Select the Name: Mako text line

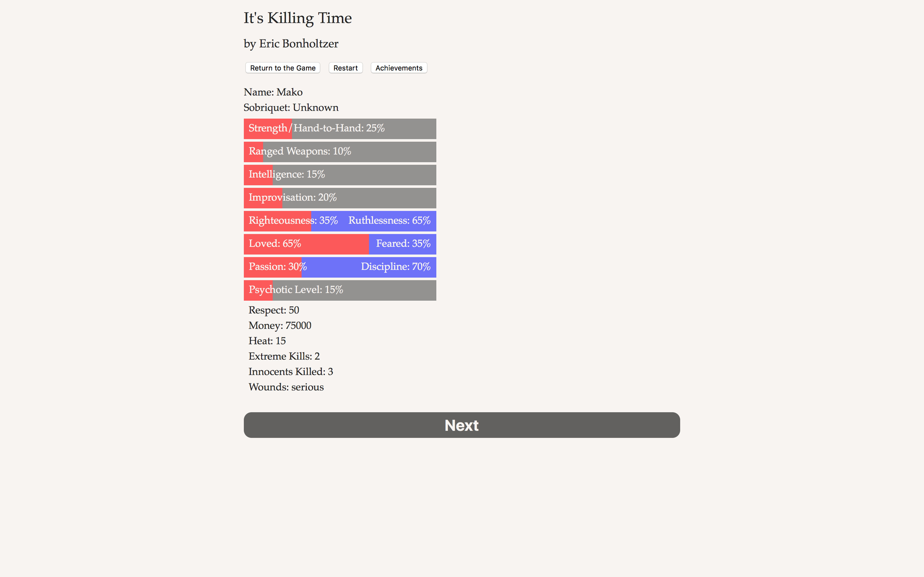tap(273, 92)
